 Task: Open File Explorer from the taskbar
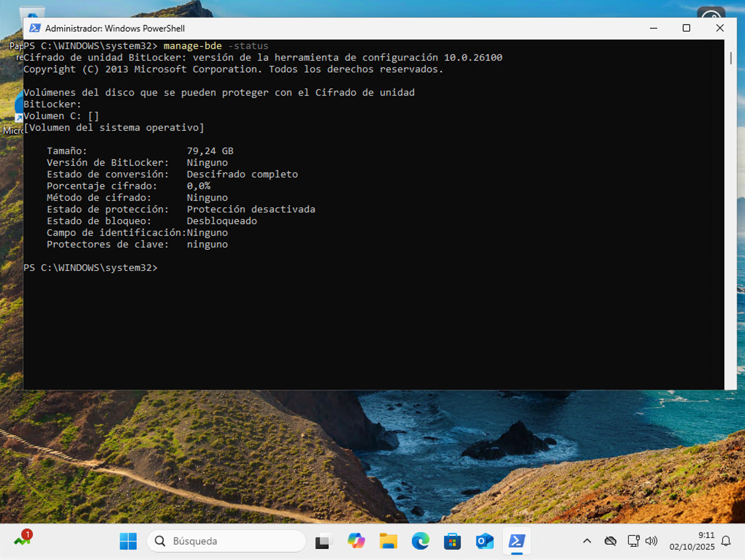point(388,541)
